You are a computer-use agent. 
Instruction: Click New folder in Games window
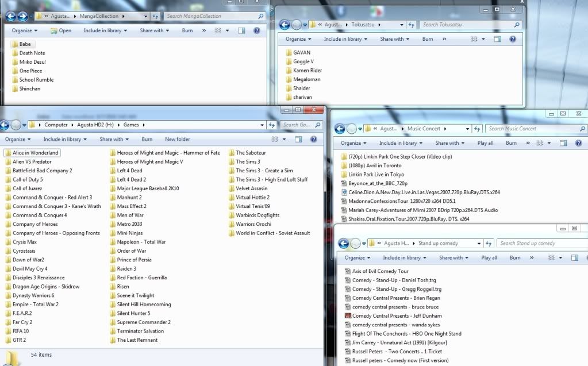pos(178,140)
